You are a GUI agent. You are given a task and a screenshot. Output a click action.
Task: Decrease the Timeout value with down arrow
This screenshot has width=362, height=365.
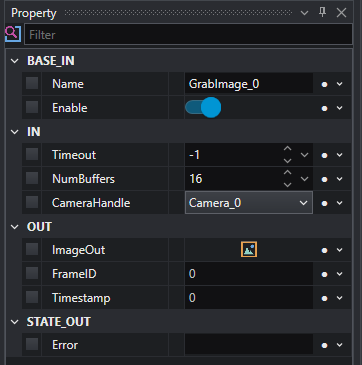tap(287, 161)
